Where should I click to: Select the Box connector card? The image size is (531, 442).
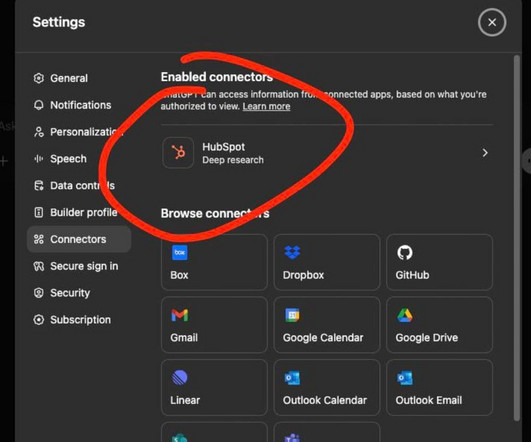point(214,262)
